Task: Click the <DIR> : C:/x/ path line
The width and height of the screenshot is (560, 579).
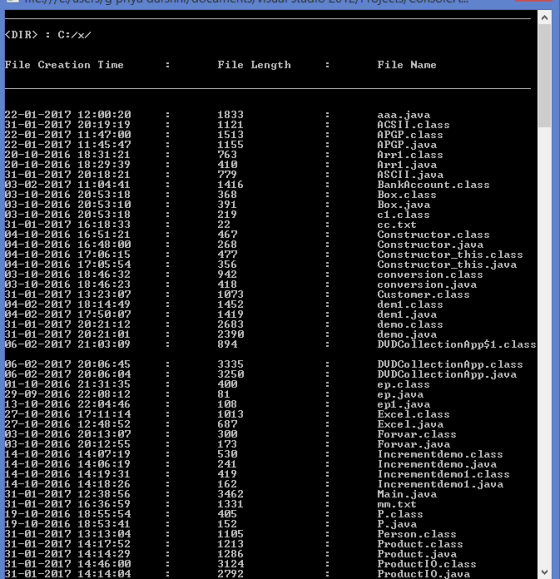Action: 48,35
